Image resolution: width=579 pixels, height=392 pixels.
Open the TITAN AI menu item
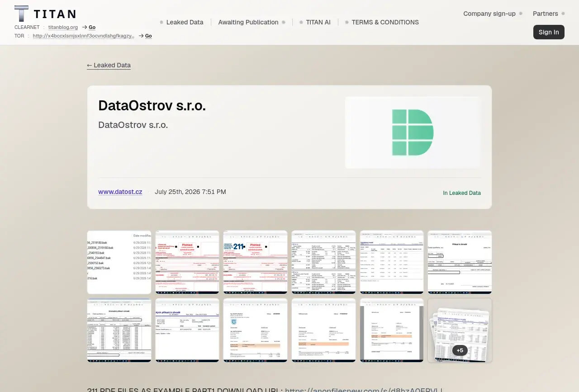[318, 22]
